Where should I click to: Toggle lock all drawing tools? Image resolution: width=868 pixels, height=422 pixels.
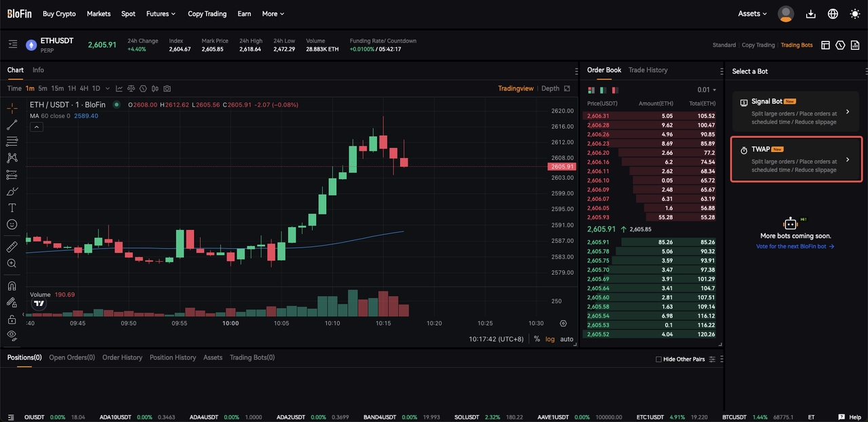[12, 319]
